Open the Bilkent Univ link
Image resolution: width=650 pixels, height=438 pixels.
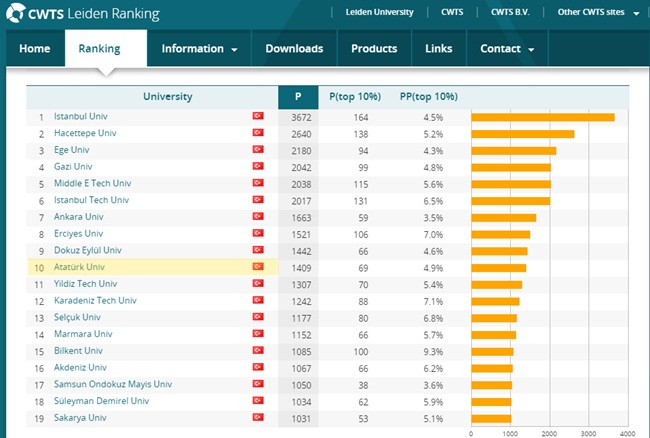click(x=78, y=351)
